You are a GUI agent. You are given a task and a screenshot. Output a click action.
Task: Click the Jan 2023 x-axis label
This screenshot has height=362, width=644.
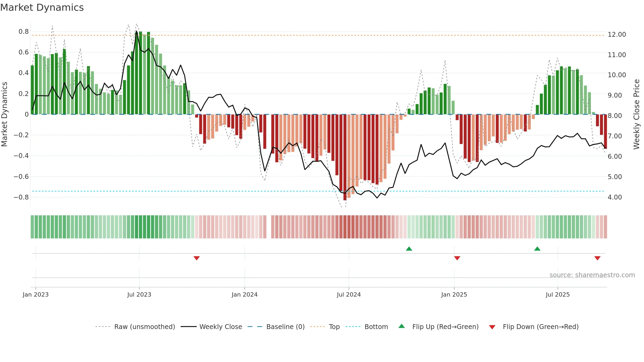point(36,294)
